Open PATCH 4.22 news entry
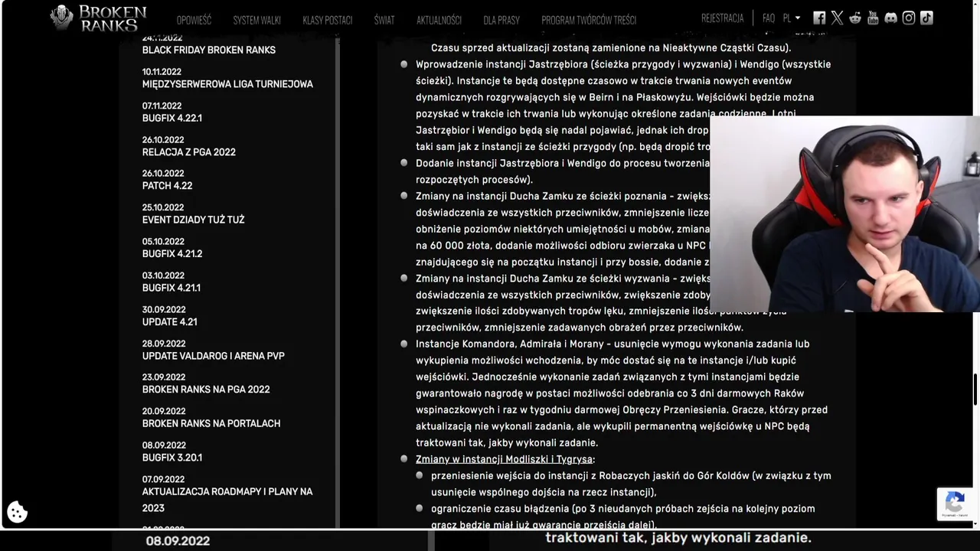This screenshot has height=551, width=980. (x=167, y=186)
